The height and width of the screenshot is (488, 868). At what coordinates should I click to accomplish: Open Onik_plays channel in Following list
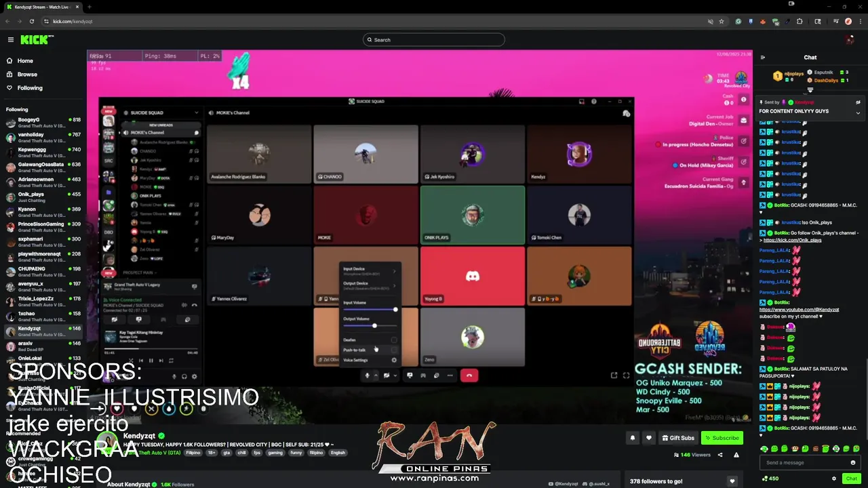[43, 197]
